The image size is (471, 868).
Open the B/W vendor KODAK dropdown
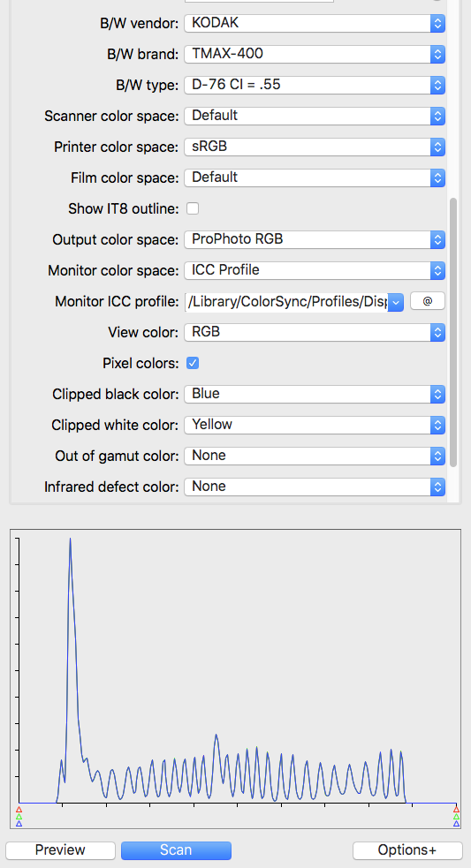315,23
